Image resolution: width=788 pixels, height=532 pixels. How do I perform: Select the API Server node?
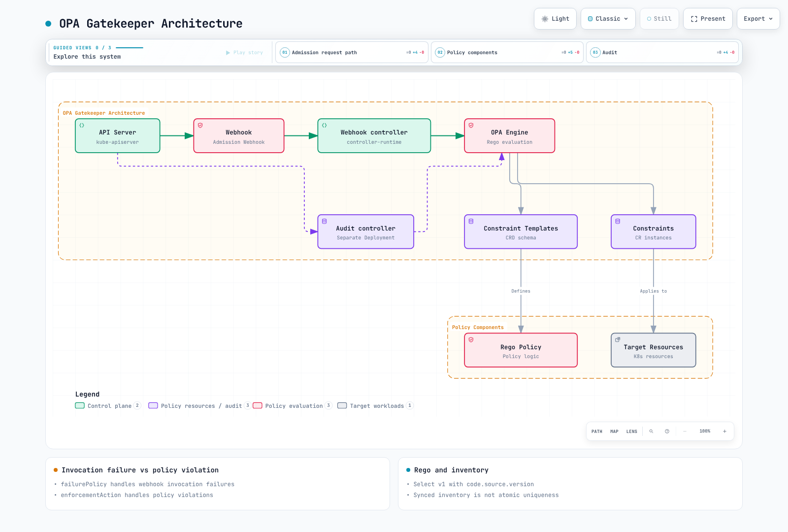(118, 136)
